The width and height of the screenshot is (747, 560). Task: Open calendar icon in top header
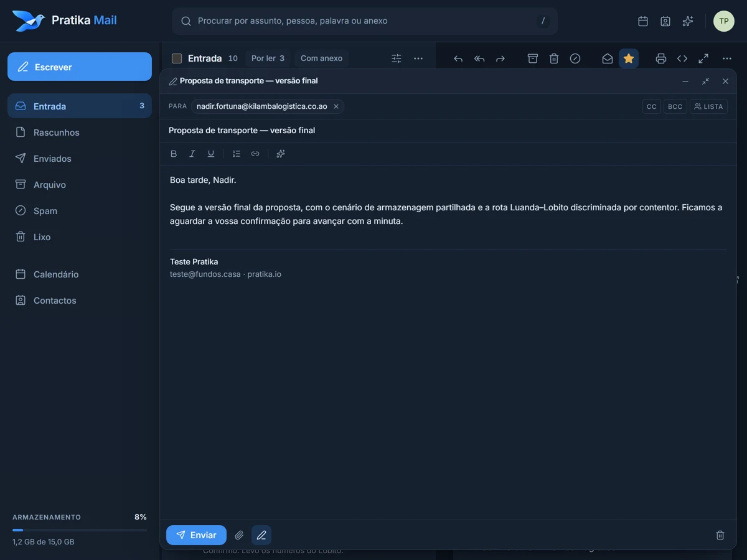643,21
